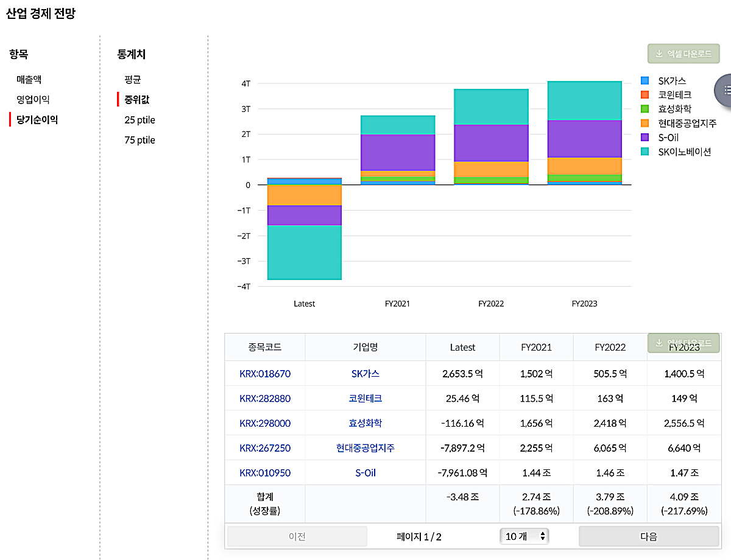Viewport: 731px width, 560px height.
Task: Select the 당기순이익 item
Action: [37, 119]
